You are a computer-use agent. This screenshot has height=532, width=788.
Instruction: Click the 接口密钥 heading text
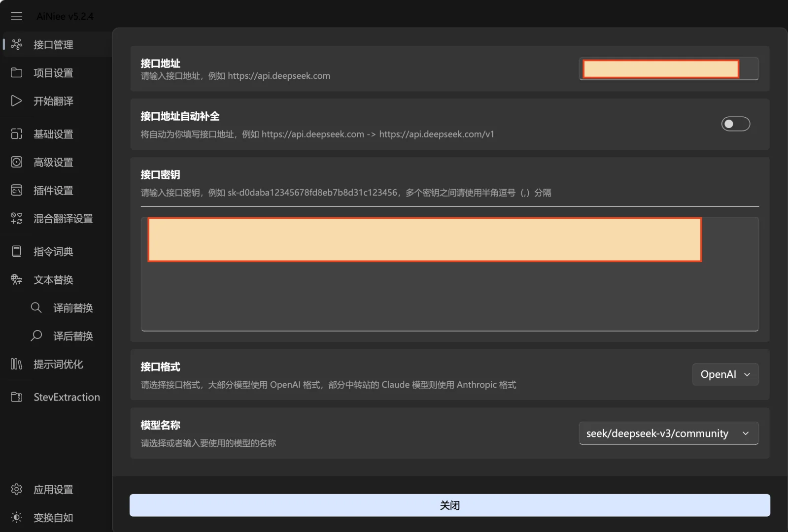click(x=160, y=174)
